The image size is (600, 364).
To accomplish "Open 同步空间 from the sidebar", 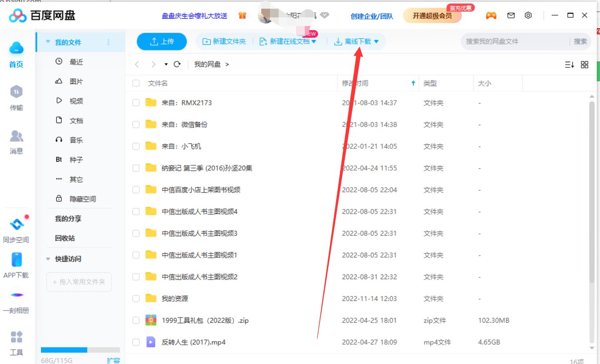I will click(x=16, y=230).
